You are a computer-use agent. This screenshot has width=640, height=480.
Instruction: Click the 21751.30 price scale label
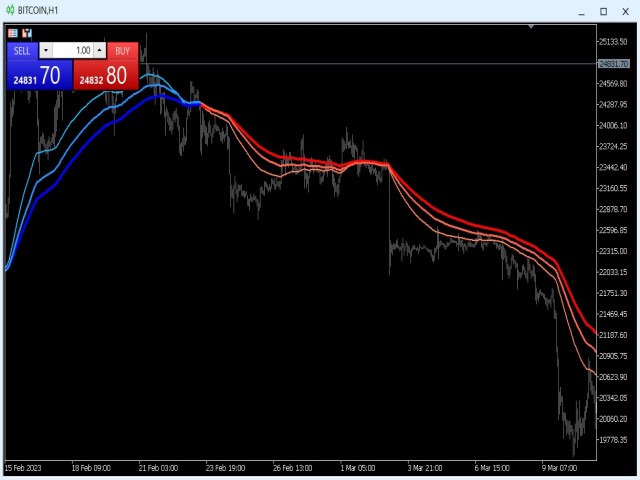[613, 293]
